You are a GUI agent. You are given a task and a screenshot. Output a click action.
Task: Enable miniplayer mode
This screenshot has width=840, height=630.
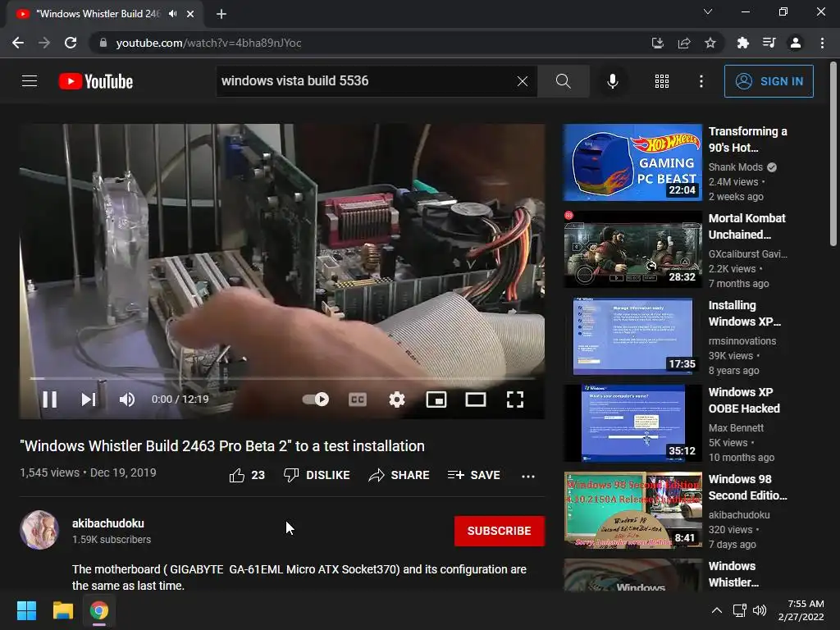[x=436, y=399]
